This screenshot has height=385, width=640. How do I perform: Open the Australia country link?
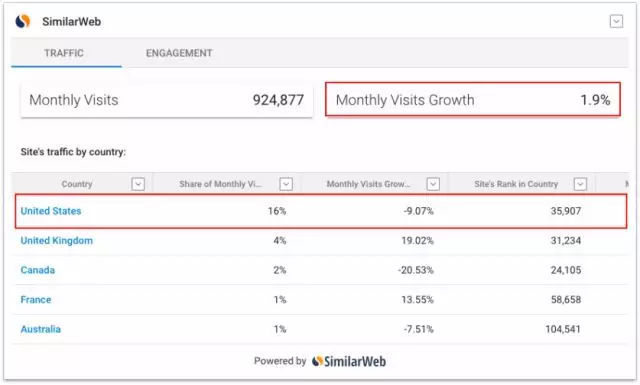click(40, 329)
